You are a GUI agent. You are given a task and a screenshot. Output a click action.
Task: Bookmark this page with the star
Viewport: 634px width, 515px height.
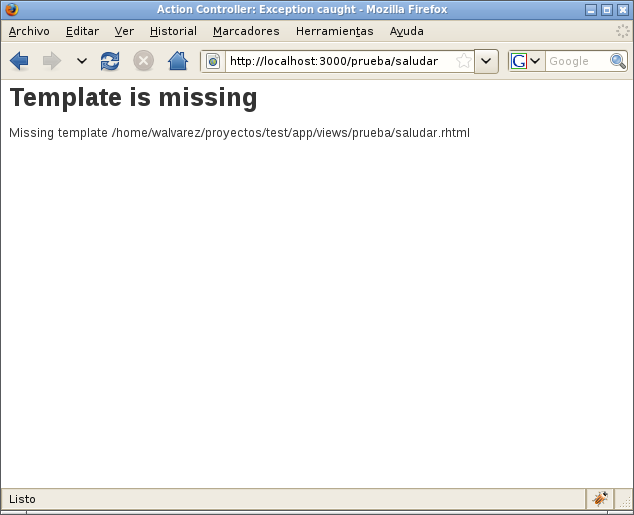click(463, 61)
